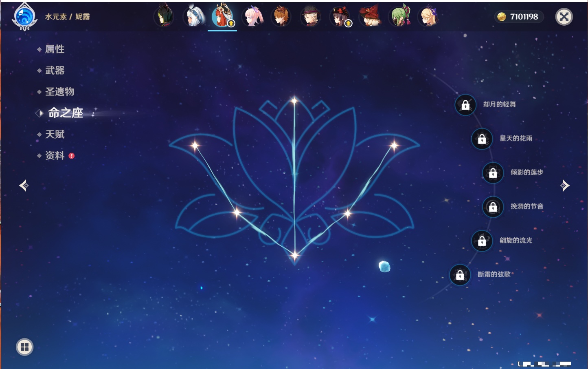
Task: Click the Mora amount 7101198
Action: click(x=524, y=17)
